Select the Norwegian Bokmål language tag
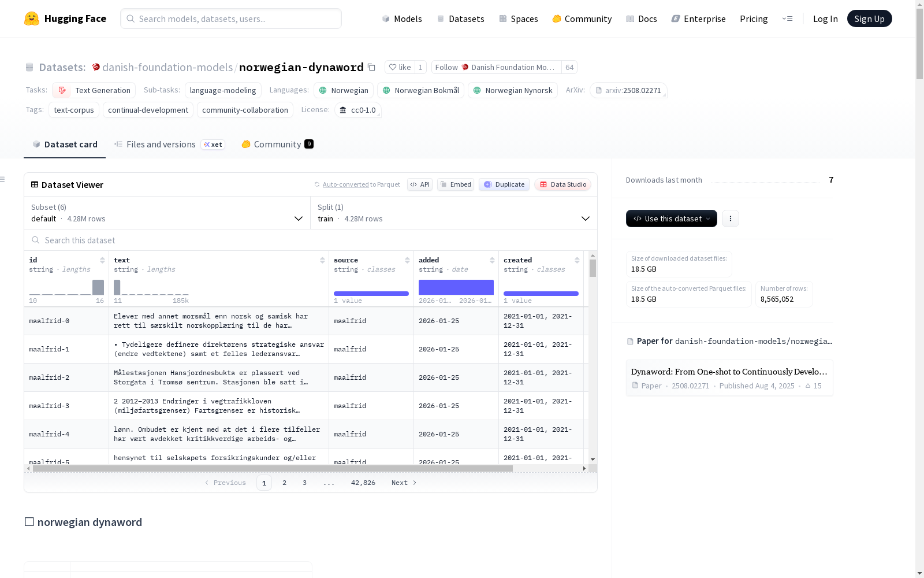 (420, 90)
